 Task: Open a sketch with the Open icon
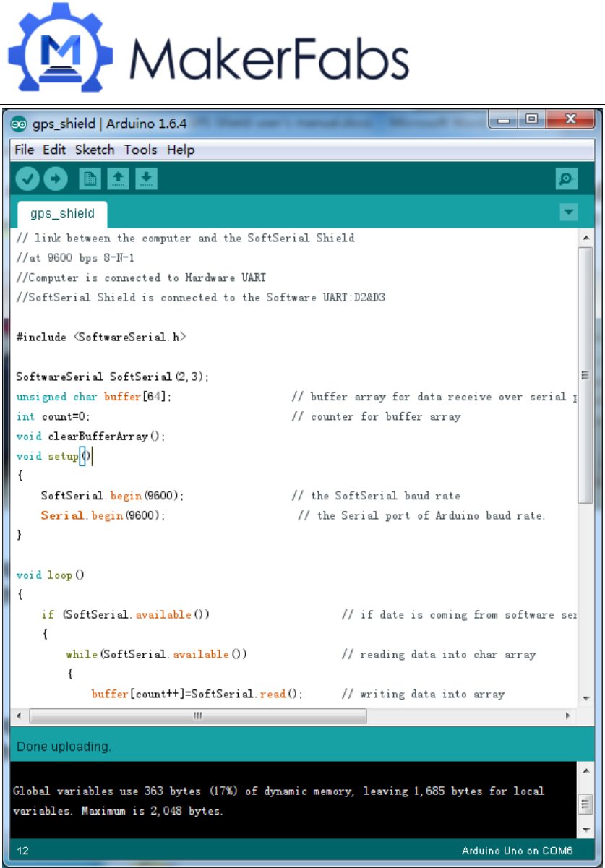[118, 179]
